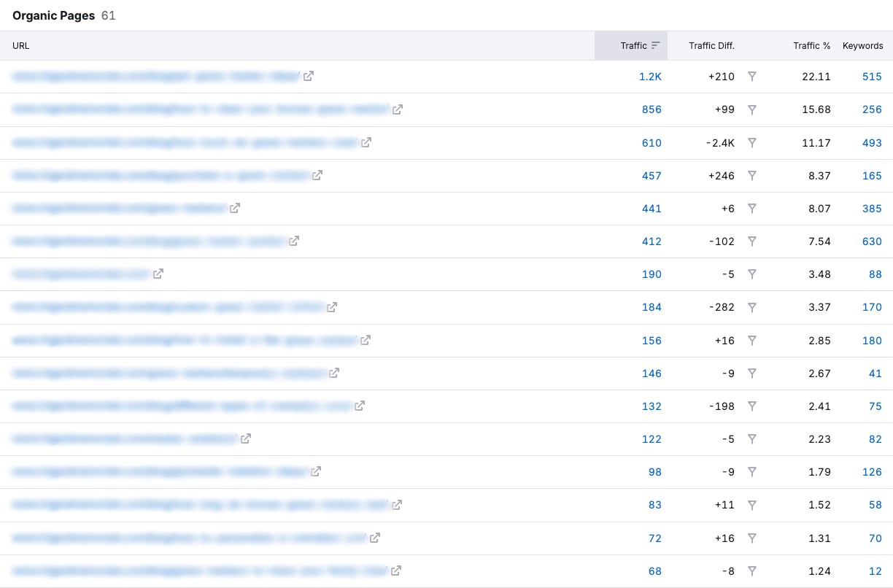Select the 3.48 traffic percent cell

(x=819, y=274)
